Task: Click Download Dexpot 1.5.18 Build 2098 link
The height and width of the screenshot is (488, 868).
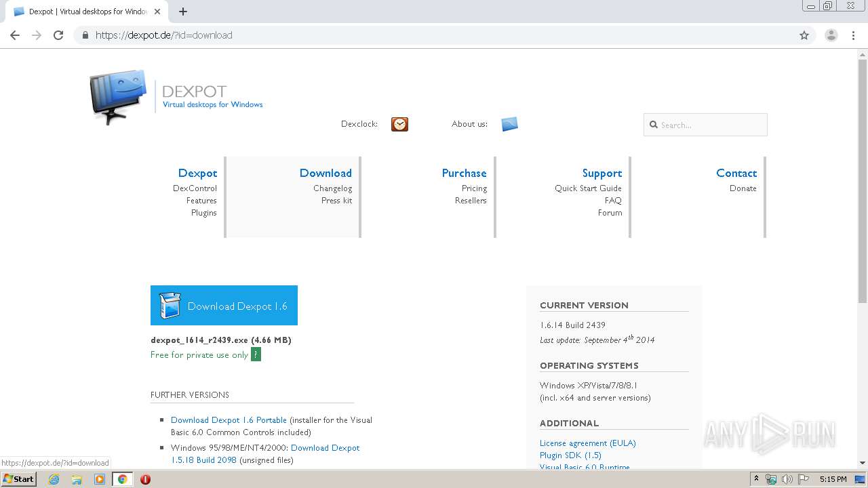Action: 265,454
